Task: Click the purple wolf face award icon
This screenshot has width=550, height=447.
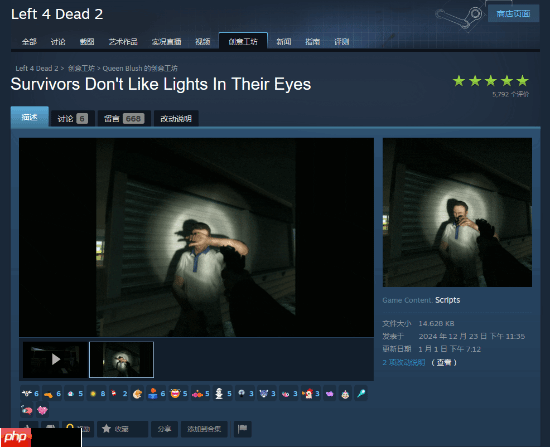Action: click(x=263, y=393)
